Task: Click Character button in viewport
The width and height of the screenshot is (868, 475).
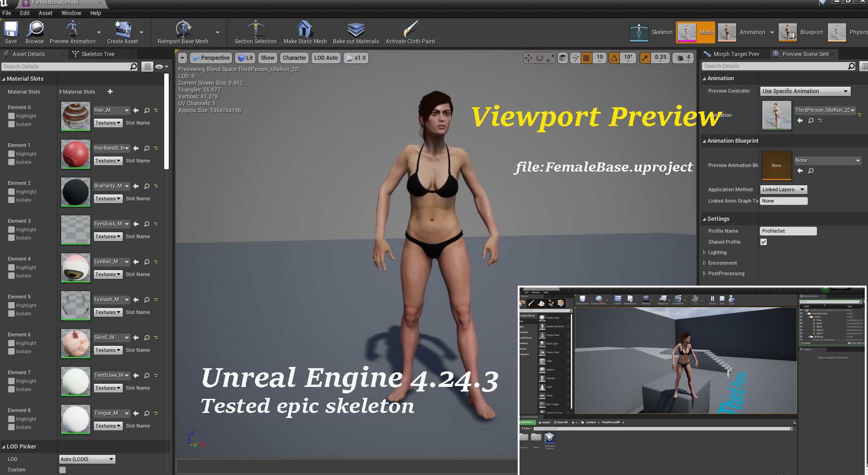Action: pyautogui.click(x=294, y=58)
